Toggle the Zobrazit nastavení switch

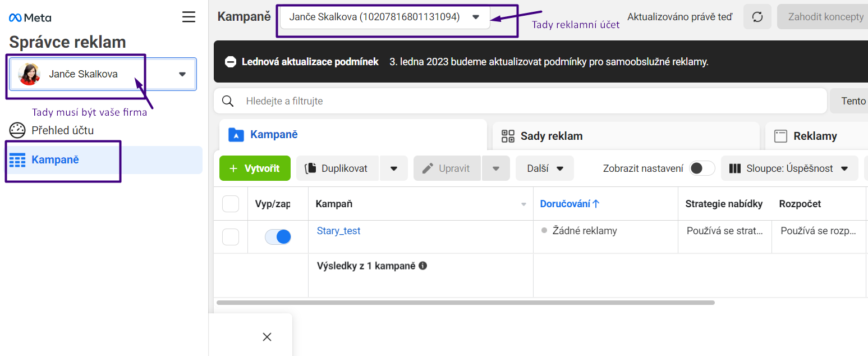coord(702,168)
